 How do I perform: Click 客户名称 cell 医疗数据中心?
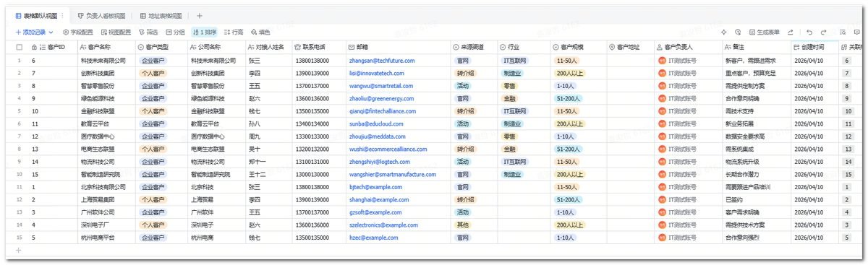pos(106,136)
